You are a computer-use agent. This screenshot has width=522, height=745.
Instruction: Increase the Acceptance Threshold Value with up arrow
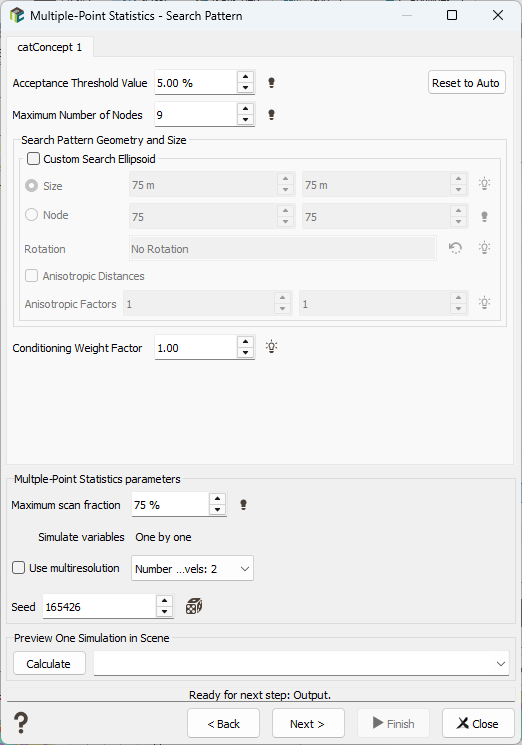(246, 77)
